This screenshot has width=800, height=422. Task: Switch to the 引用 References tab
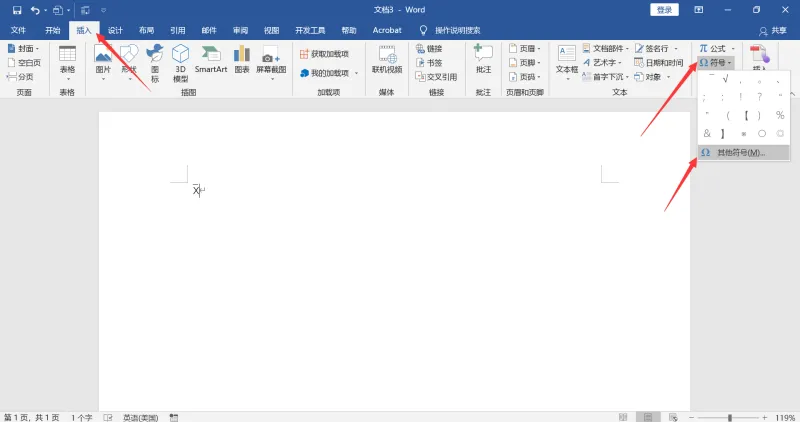point(178,31)
